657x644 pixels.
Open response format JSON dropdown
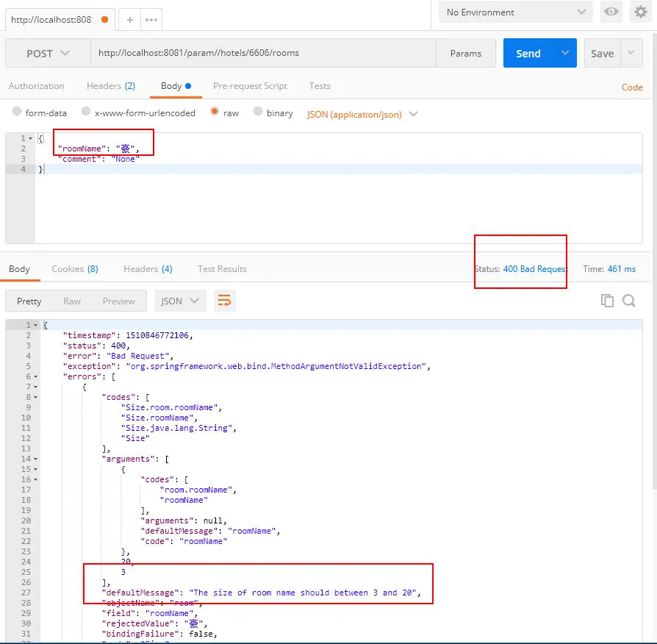[180, 301]
